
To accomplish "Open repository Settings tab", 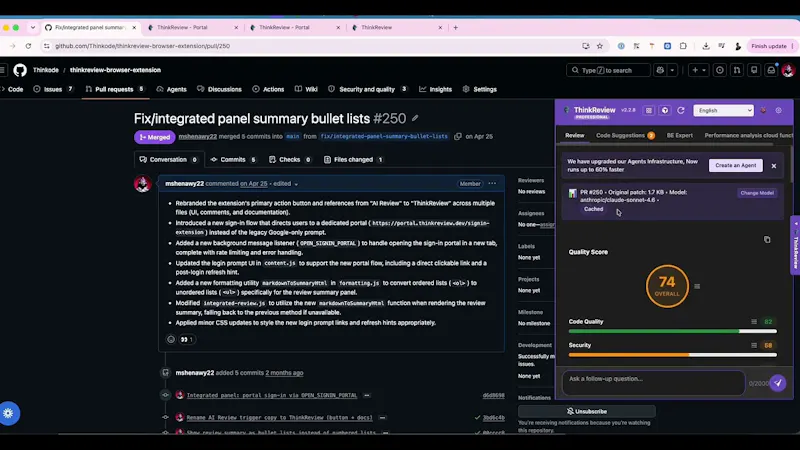I will coord(479,89).
